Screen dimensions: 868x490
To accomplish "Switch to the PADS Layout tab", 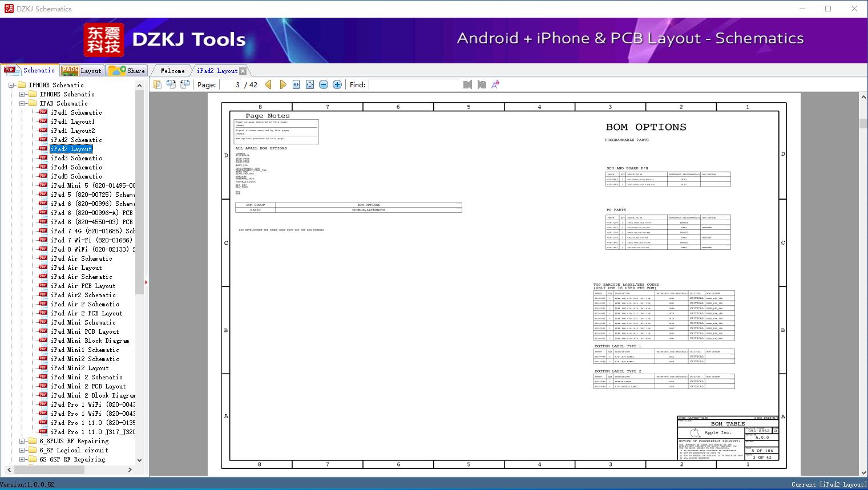I will [81, 71].
